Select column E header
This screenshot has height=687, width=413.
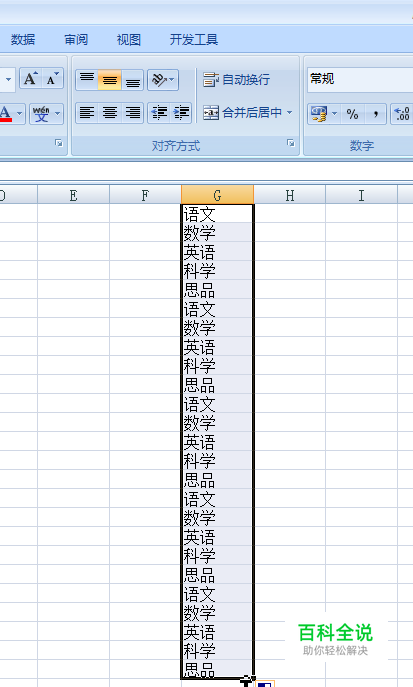tap(73, 195)
